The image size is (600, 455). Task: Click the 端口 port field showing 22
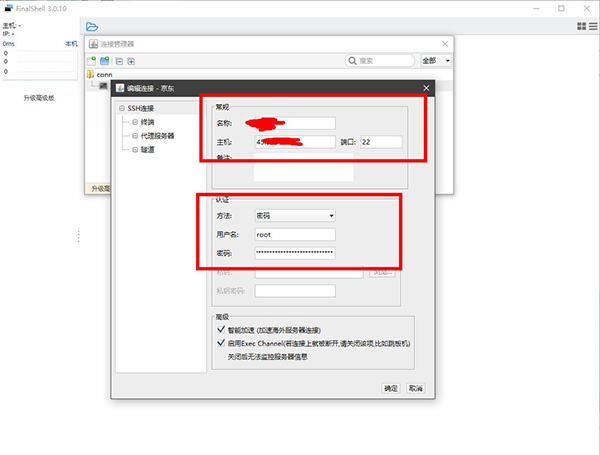point(381,141)
